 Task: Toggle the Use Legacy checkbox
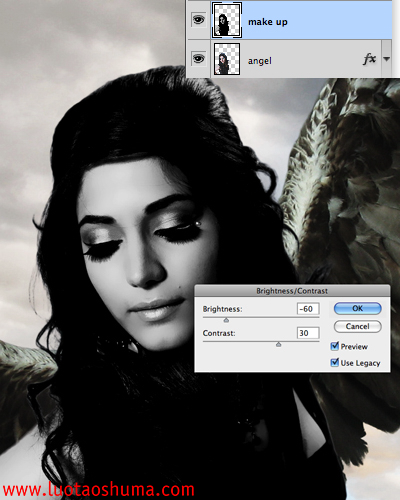pos(335,362)
